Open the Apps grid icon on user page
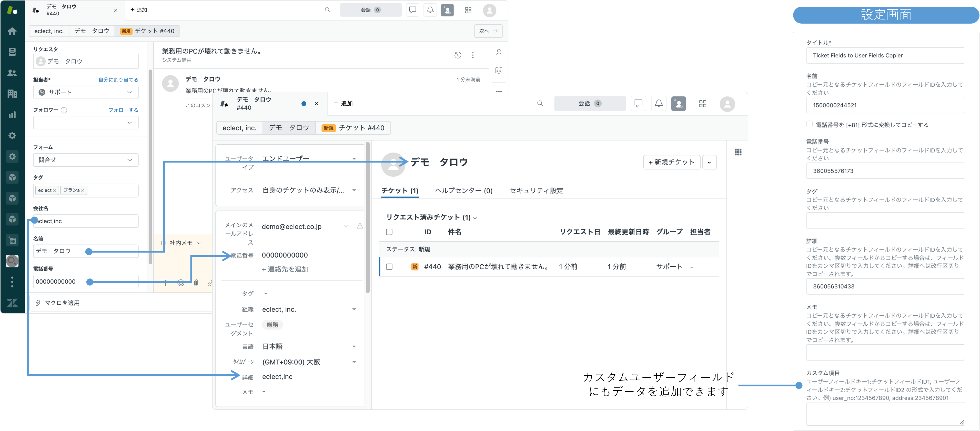 (738, 152)
